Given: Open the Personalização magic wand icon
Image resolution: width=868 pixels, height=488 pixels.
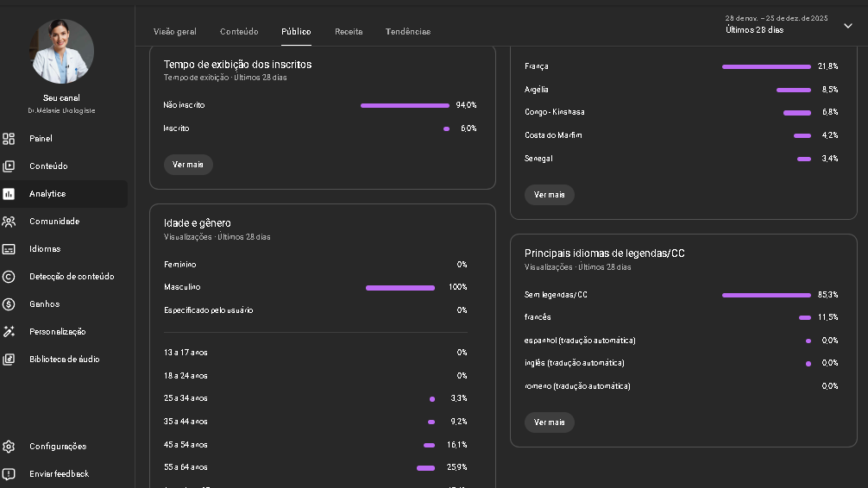Looking at the screenshot, I should click(9, 332).
